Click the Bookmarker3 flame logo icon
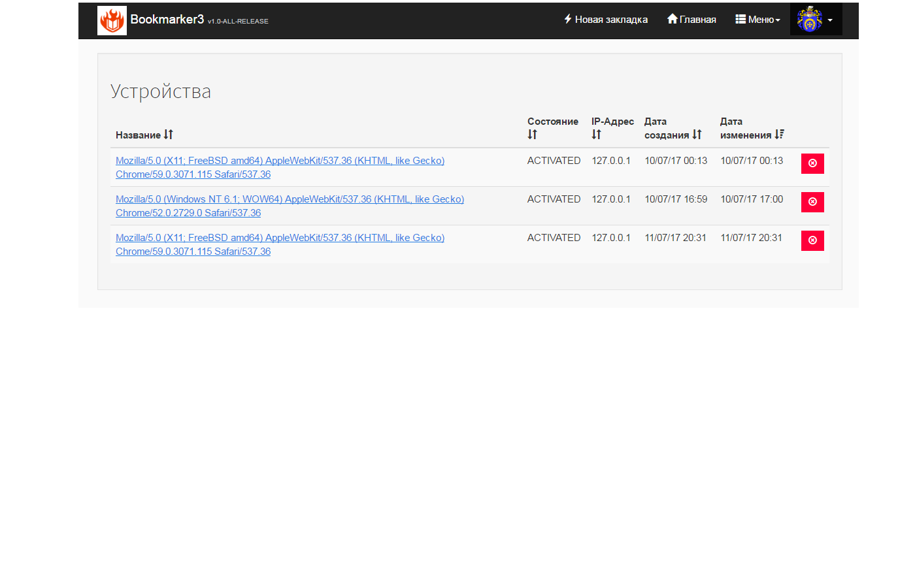The height and width of the screenshot is (588, 915). [112, 20]
